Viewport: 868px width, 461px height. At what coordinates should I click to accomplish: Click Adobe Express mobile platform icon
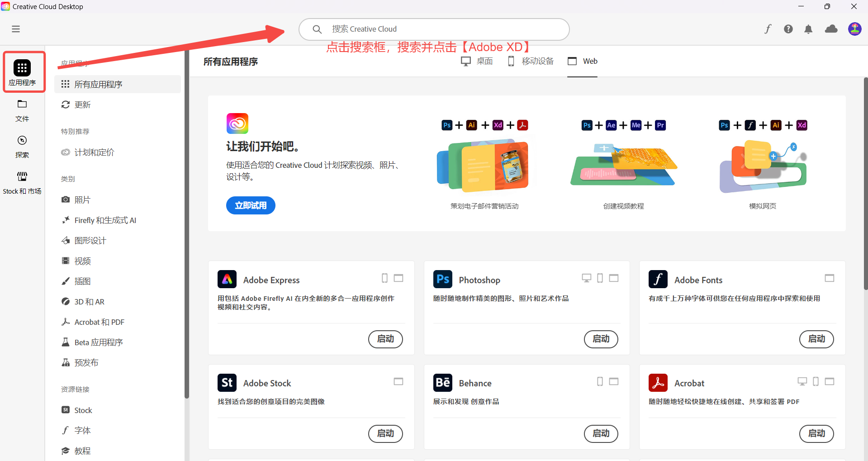[385, 278]
